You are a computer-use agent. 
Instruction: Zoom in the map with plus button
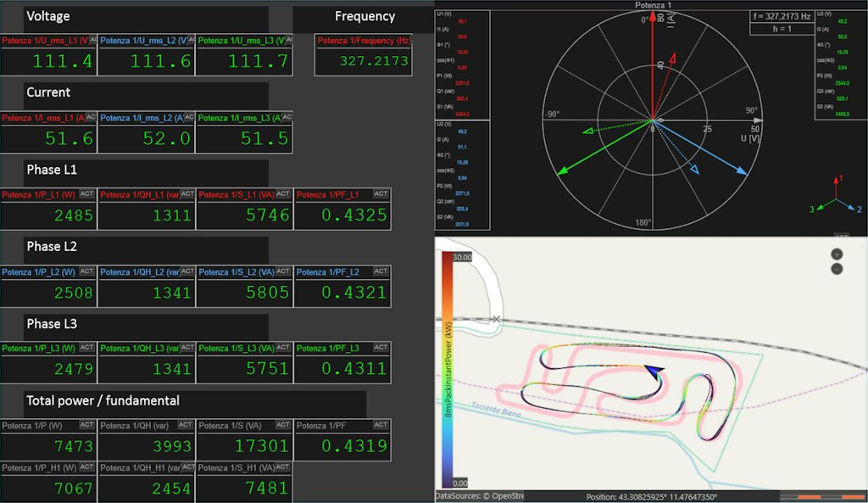(837, 254)
